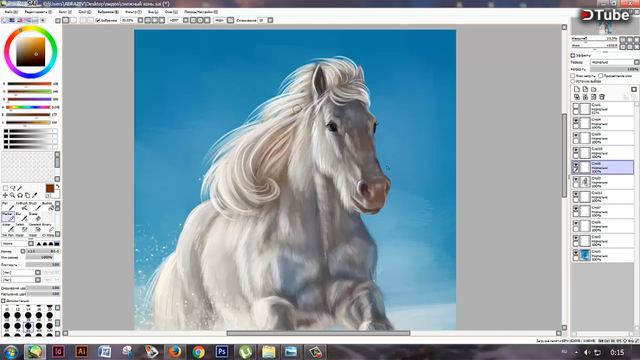
Task: Adjust the brush Размер slider
Action: pyautogui.click(x=43, y=251)
